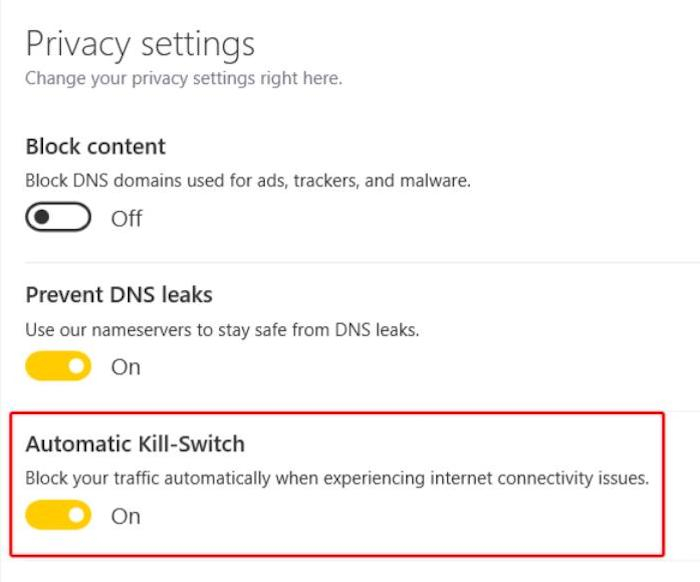Turn off the Automatic Kill-Switch toggle
700x582 pixels.
[58, 516]
